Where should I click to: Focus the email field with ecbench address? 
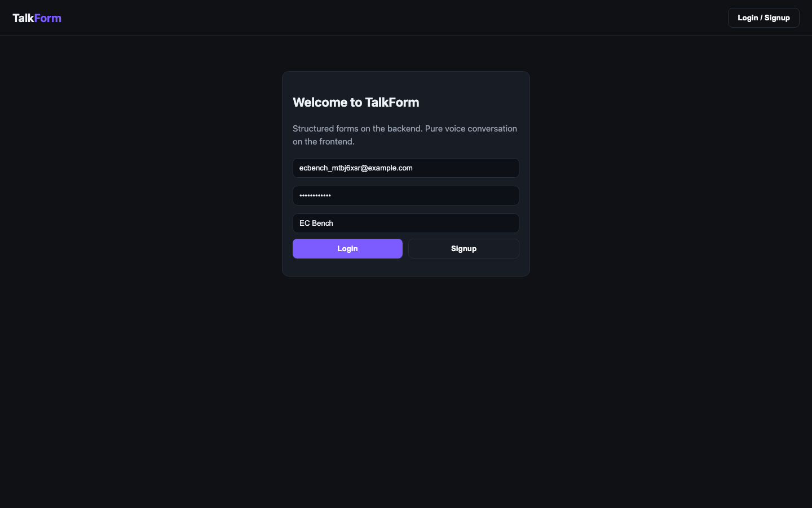(406, 168)
